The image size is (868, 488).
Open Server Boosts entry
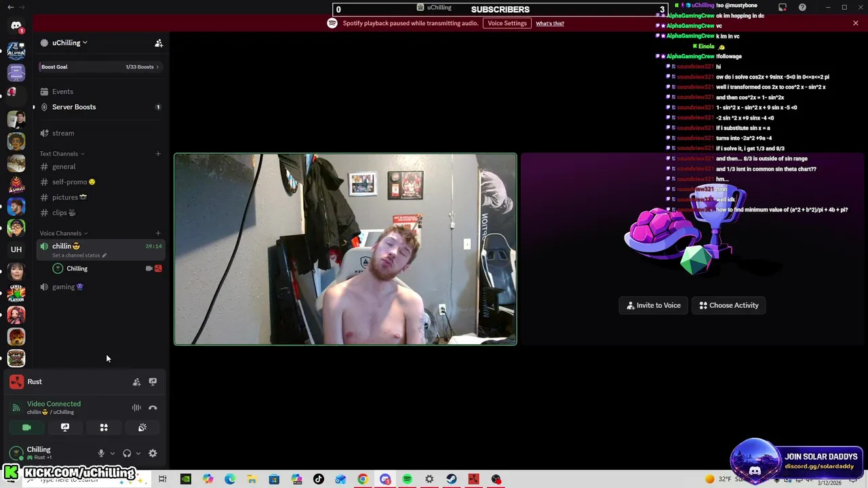[100, 107]
